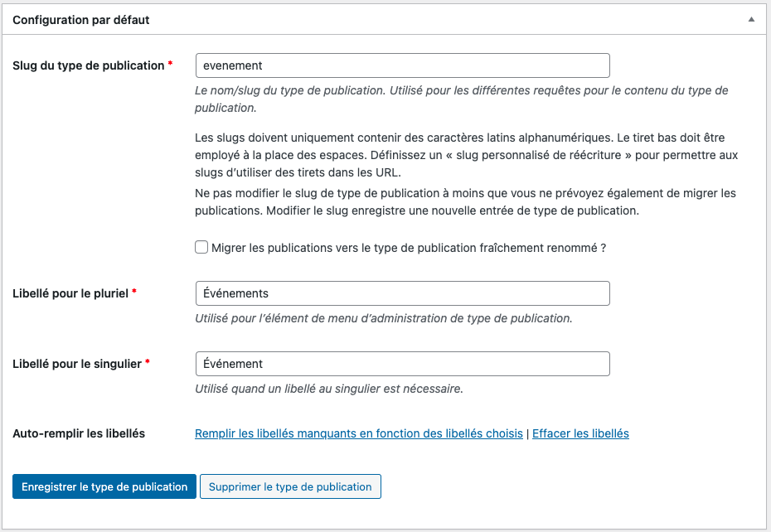Click the "Configuration par défaut" panel title
Screen dimensions: 771x532
(x=81, y=19)
